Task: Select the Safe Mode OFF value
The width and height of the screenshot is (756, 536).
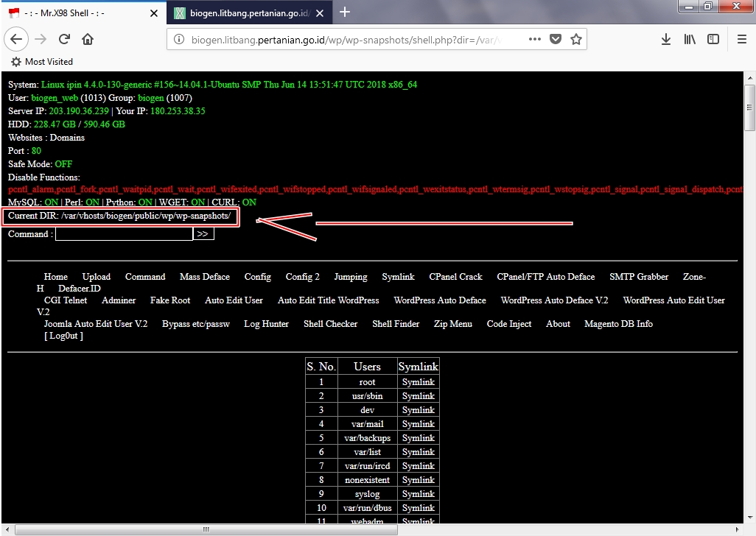Action: point(63,164)
